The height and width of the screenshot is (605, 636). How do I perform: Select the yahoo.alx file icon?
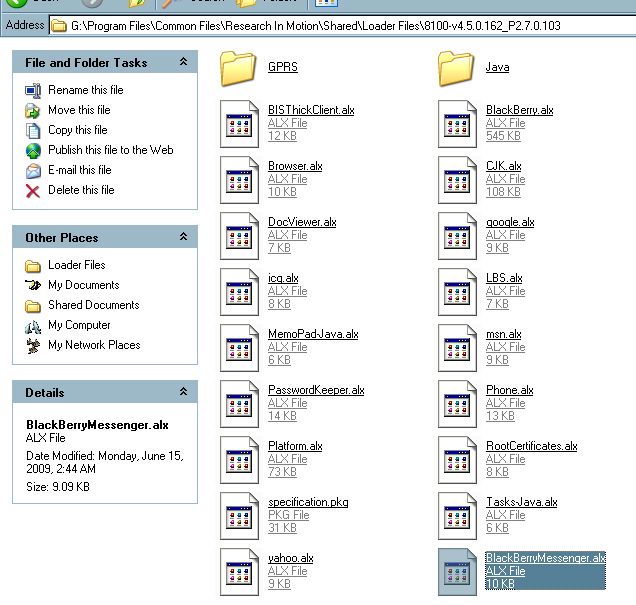pos(239,571)
